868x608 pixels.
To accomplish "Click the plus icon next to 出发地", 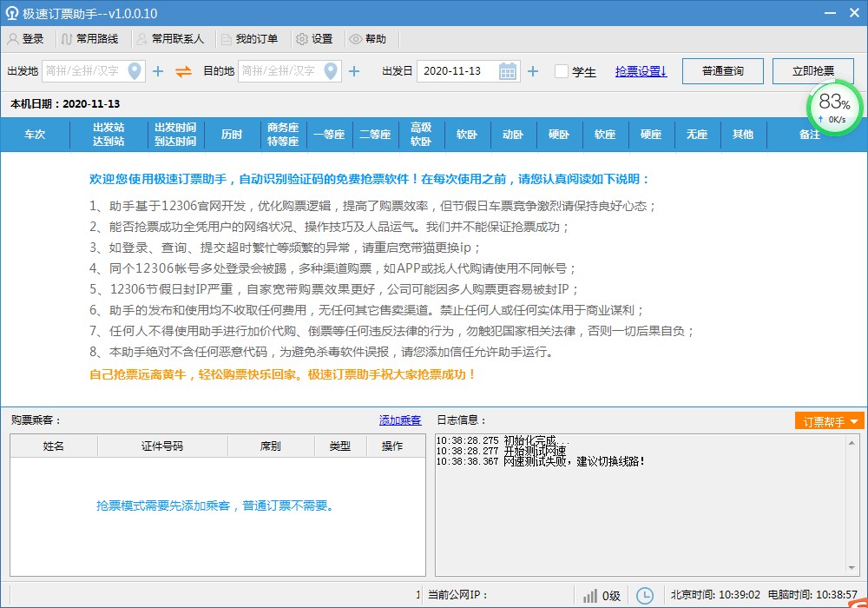I will (x=158, y=71).
